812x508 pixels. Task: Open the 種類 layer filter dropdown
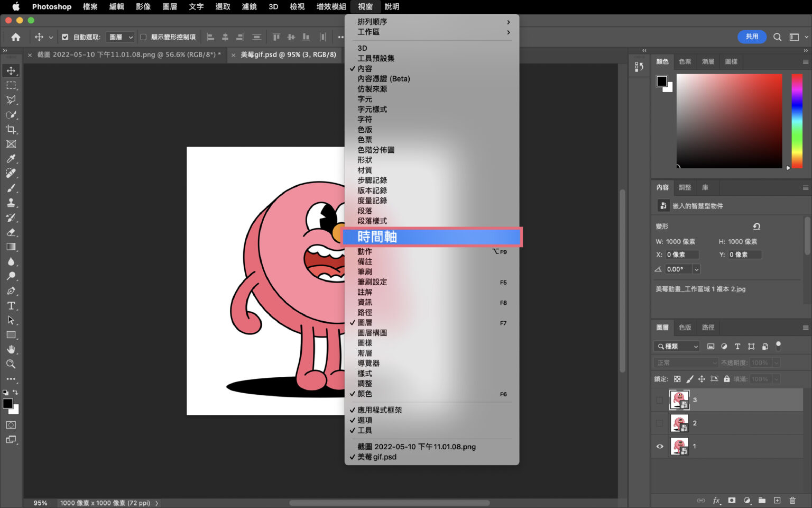[677, 346]
